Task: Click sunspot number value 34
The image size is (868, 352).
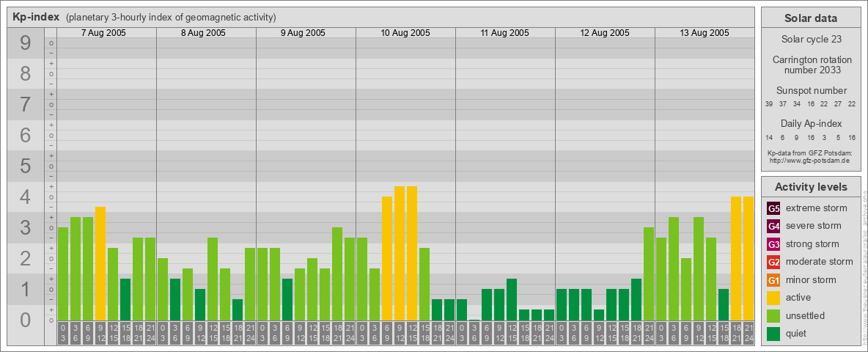Action: pyautogui.click(x=797, y=104)
